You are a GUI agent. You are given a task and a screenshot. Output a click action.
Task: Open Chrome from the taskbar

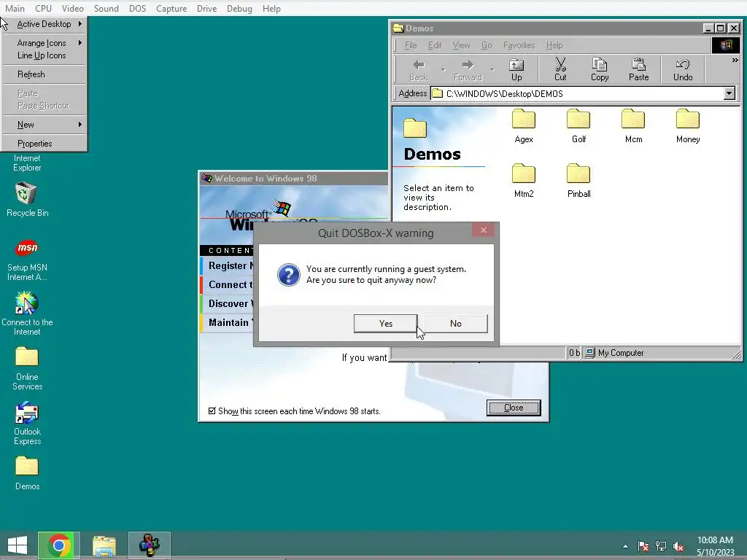click(x=58, y=545)
